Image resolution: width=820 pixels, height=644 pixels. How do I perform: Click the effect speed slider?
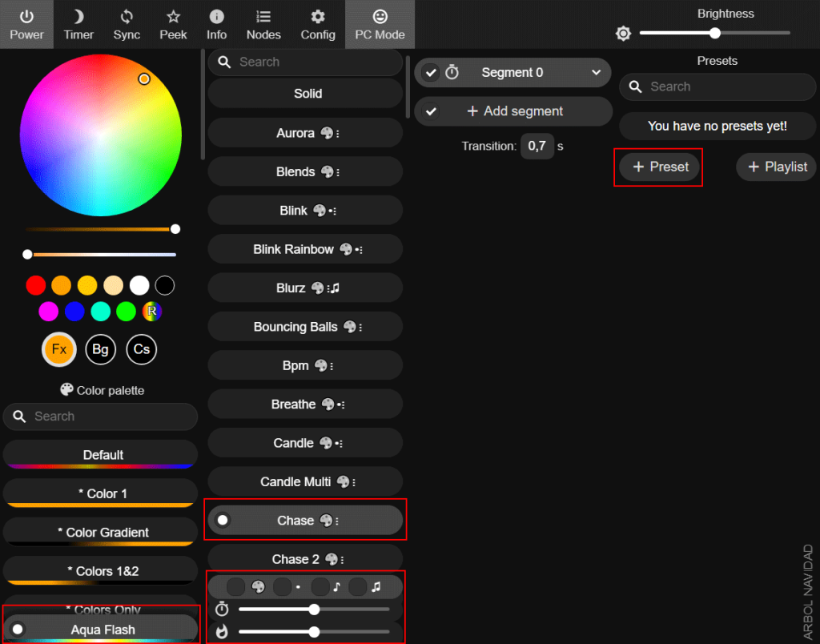[314, 609]
